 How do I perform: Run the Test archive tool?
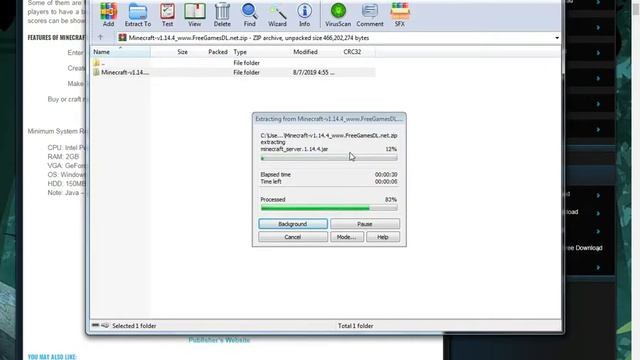tap(167, 15)
